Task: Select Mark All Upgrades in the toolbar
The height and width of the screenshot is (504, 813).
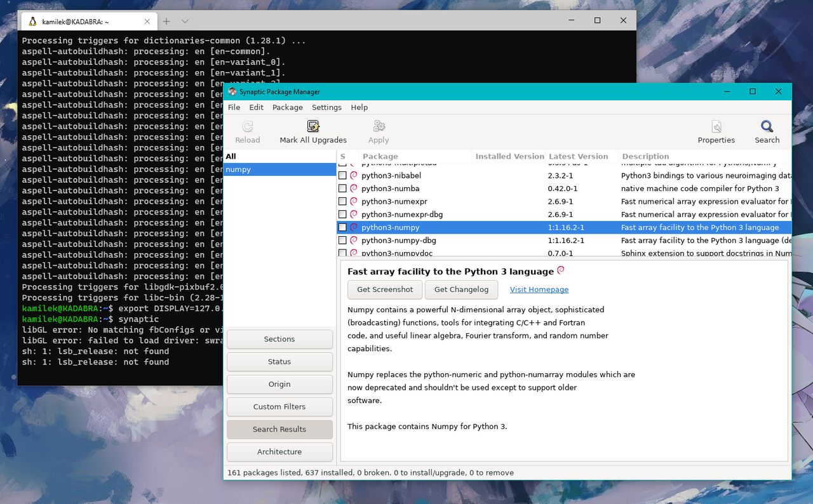Action: 313,130
